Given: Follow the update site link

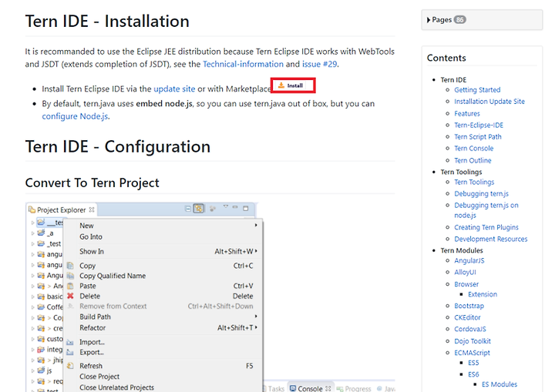Looking at the screenshot, I should click(174, 89).
